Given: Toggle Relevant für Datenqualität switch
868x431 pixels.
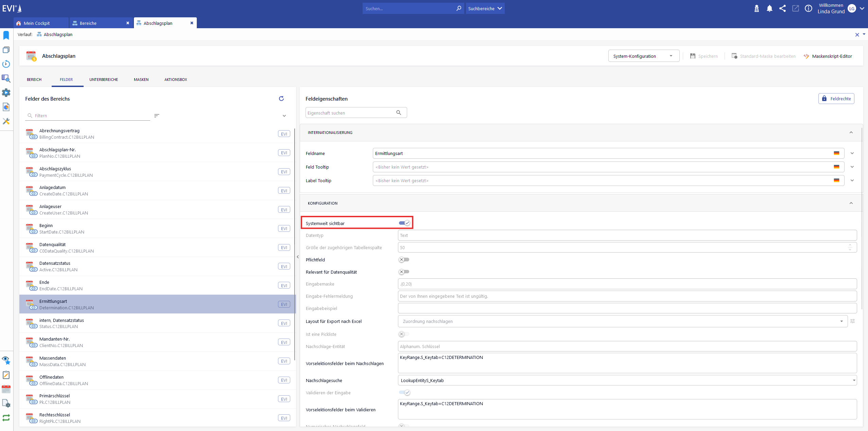Looking at the screenshot, I should [404, 272].
